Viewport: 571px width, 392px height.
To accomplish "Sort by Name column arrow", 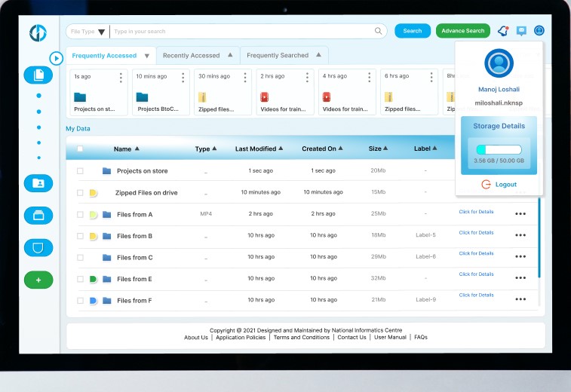I will [x=137, y=149].
